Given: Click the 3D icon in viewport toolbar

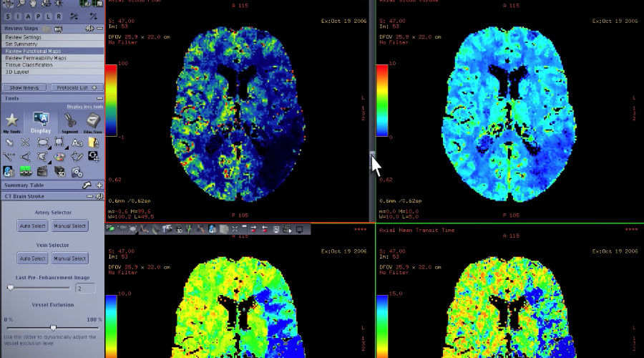Looking at the screenshot, I should pos(179,229).
